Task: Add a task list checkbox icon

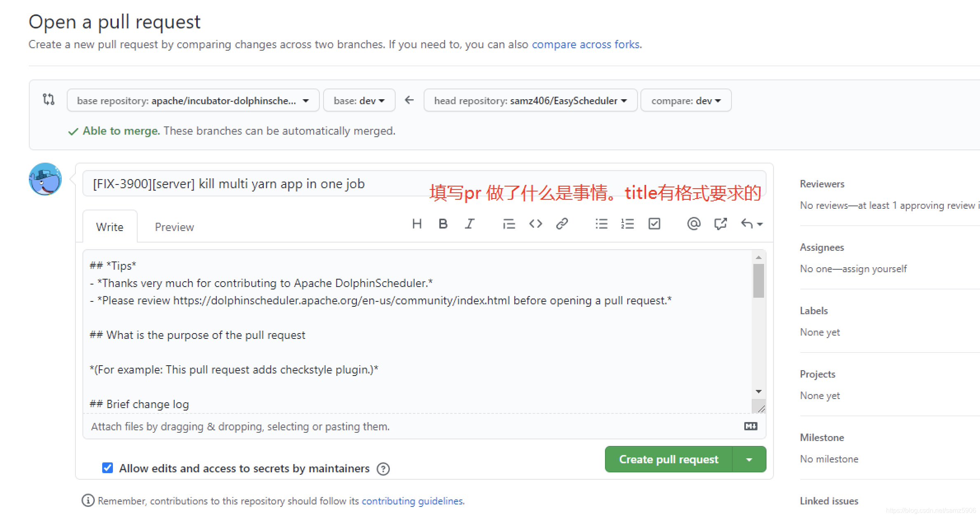Action: 654,224
